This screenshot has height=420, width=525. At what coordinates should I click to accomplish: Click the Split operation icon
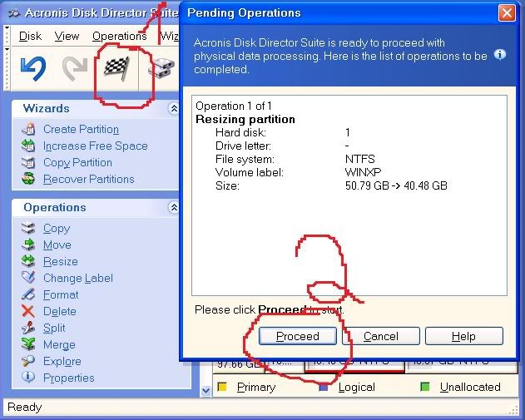(x=28, y=328)
